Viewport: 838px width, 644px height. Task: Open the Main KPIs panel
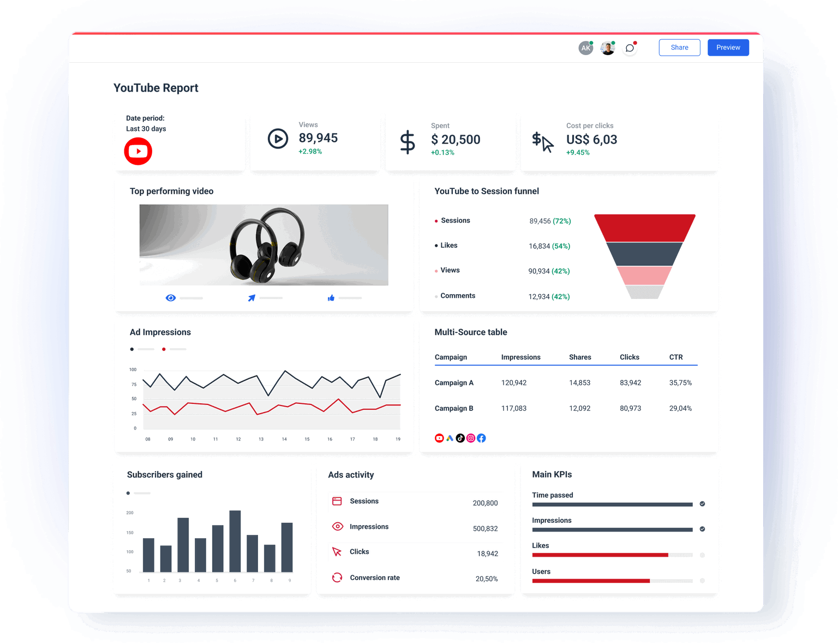[x=552, y=474]
